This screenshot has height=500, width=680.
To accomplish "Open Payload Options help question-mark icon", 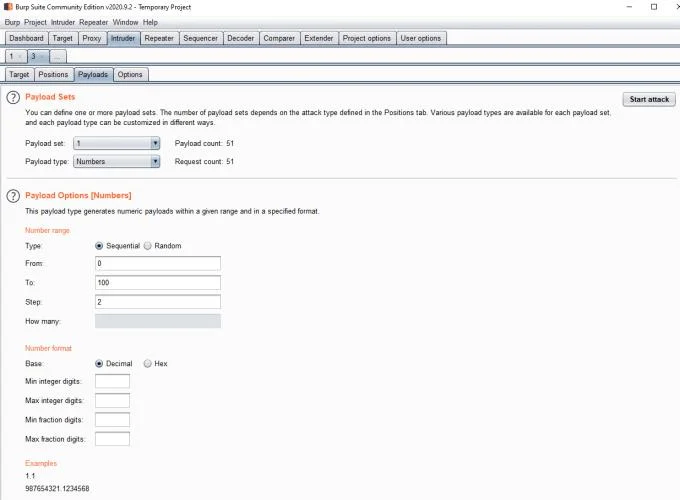I will (x=13, y=196).
